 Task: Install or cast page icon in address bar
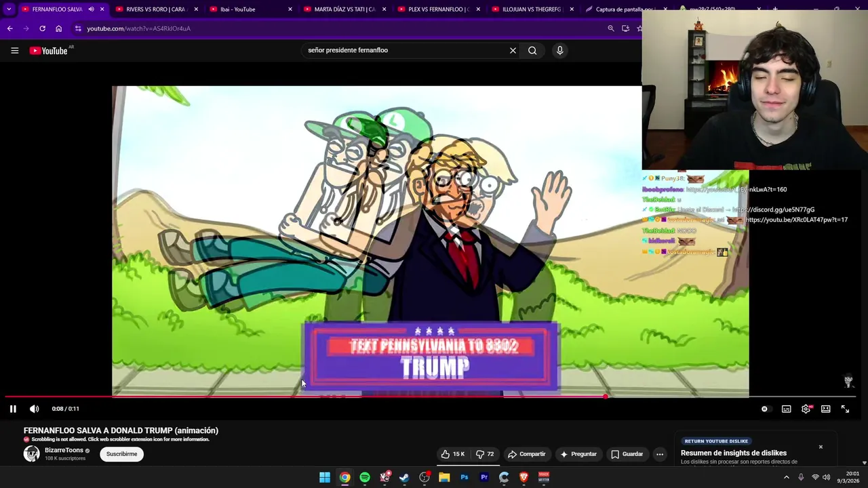click(x=625, y=28)
